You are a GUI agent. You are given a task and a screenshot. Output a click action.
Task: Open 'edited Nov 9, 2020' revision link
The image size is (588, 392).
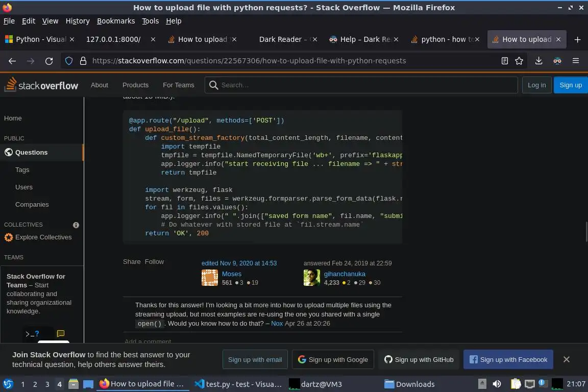[x=239, y=263]
